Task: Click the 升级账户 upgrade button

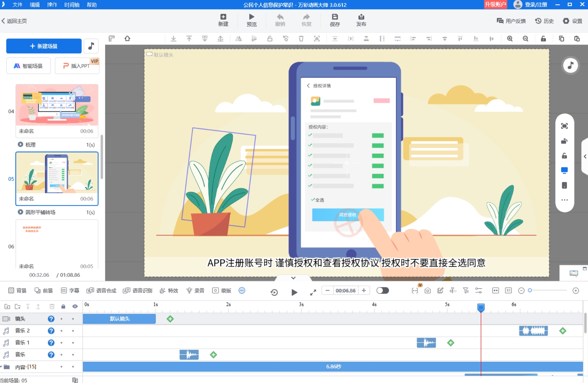Action: coord(495,5)
